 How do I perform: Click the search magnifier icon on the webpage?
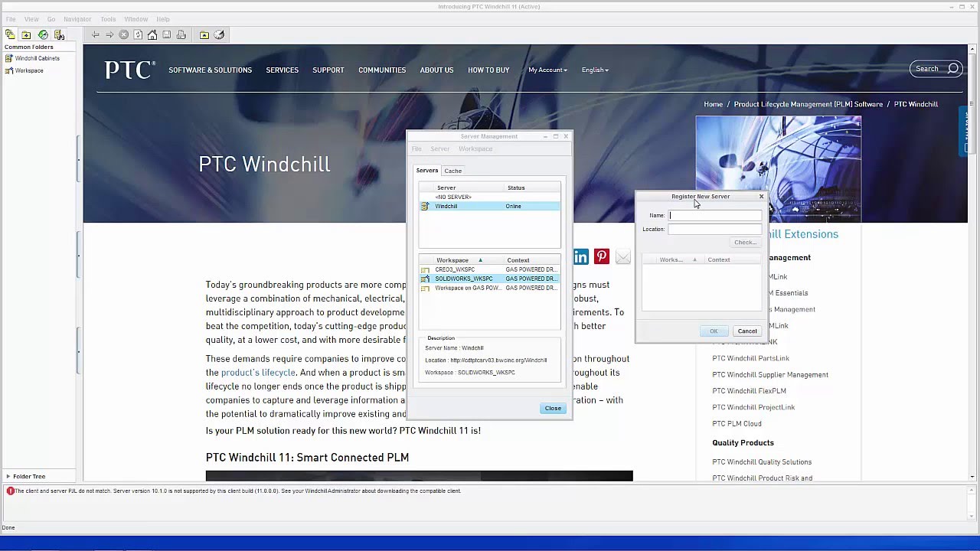[x=953, y=69]
